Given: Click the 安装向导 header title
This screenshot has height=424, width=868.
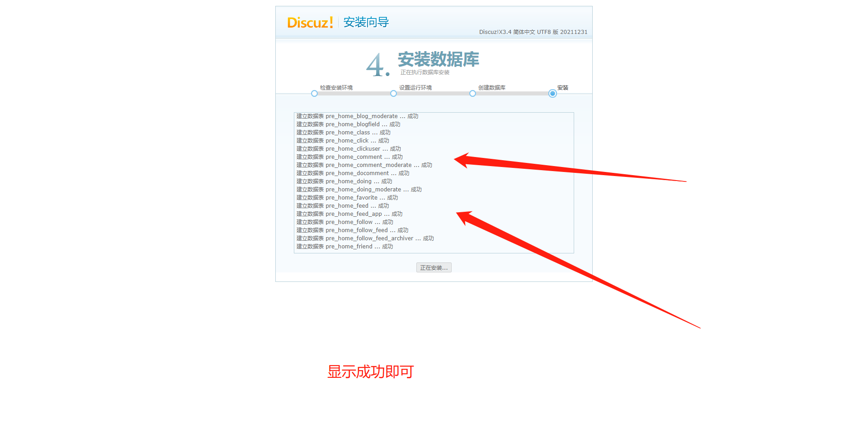Looking at the screenshot, I should pos(366,22).
